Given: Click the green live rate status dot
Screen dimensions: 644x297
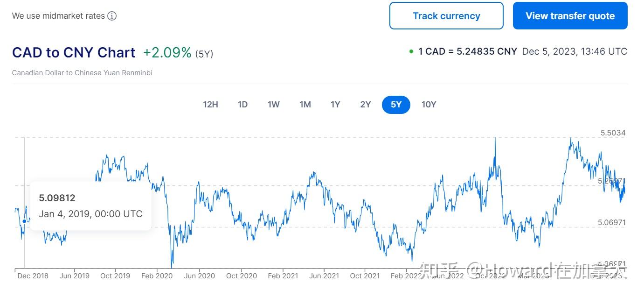Looking at the screenshot, I should pos(410,51).
